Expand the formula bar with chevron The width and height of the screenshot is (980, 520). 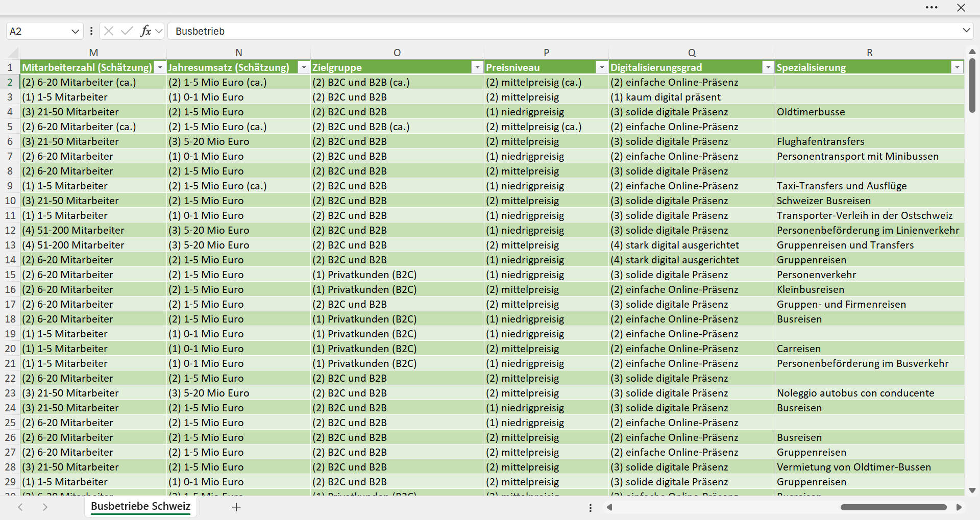pos(966,31)
